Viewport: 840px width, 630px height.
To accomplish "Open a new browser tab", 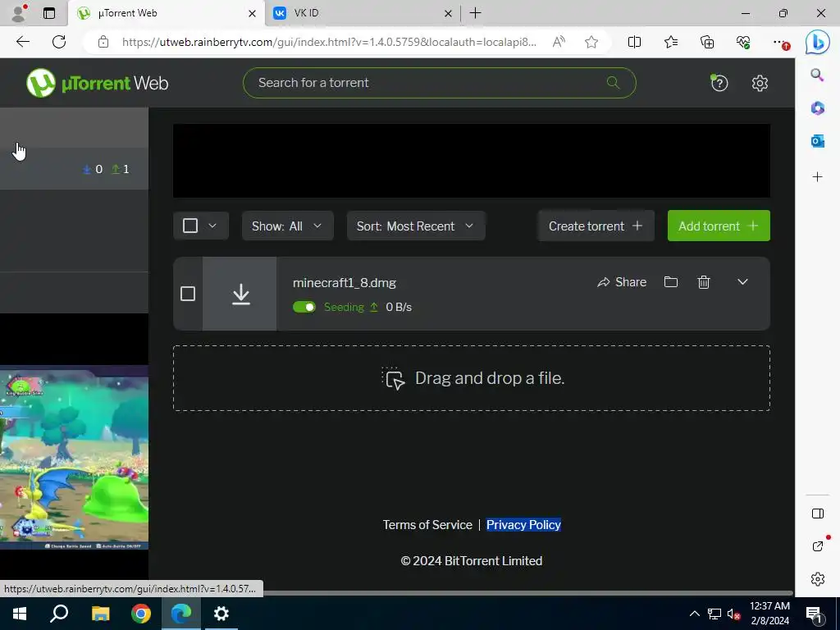I will [475, 13].
